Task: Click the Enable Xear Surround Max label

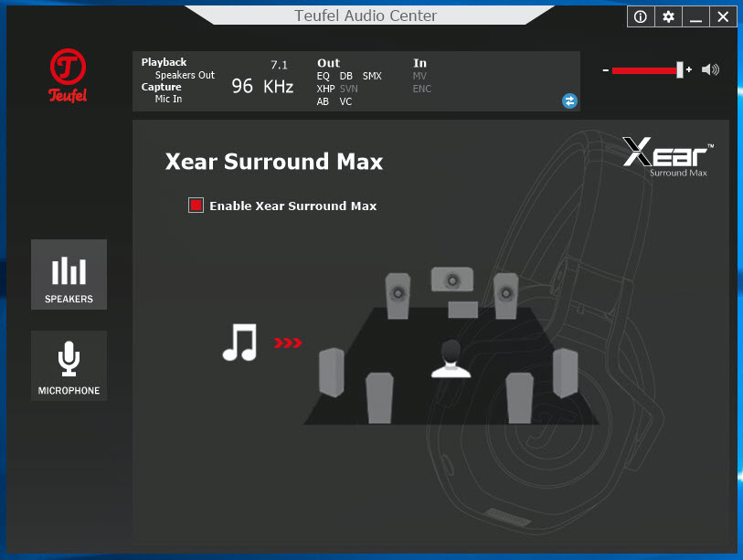Action: 292,206
